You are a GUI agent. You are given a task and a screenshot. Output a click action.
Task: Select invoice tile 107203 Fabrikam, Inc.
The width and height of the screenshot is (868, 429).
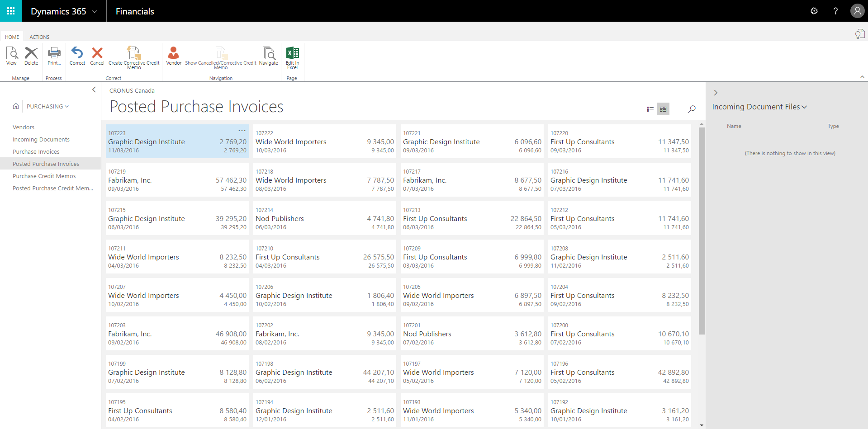[177, 334]
